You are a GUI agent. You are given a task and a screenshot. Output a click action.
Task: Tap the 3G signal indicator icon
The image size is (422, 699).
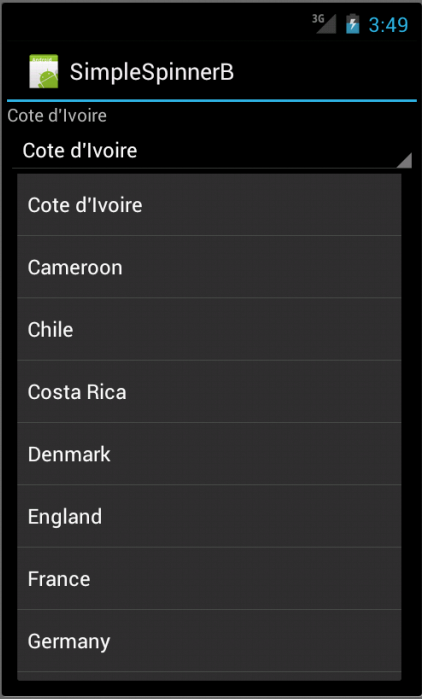click(324, 23)
